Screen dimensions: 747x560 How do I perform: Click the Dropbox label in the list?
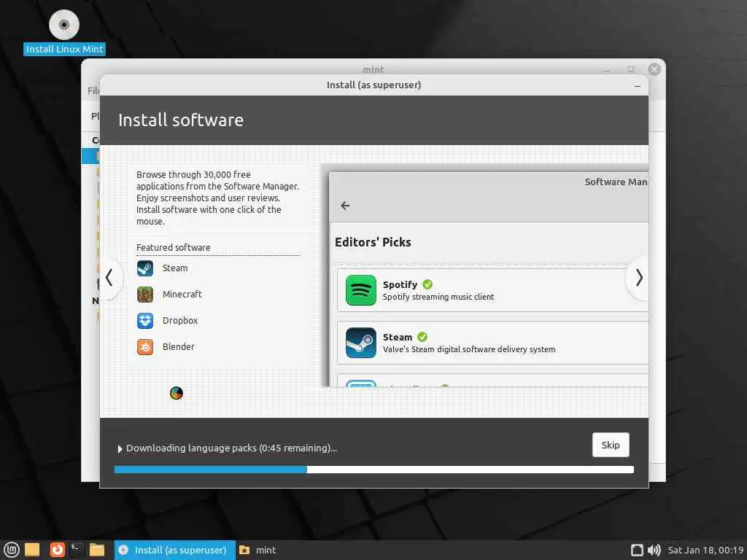pos(179,321)
